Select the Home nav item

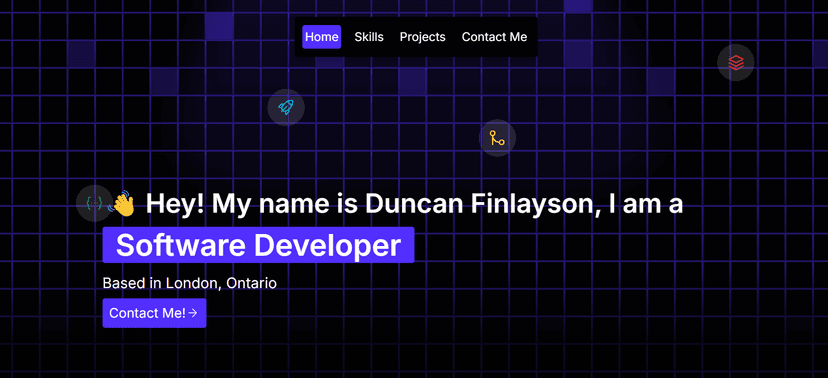[x=322, y=37]
